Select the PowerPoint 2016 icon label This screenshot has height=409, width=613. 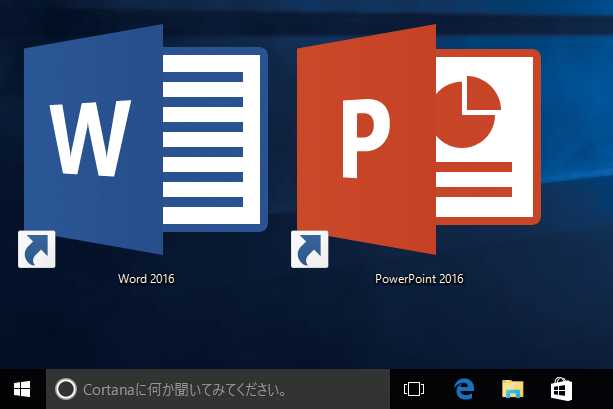click(x=419, y=279)
